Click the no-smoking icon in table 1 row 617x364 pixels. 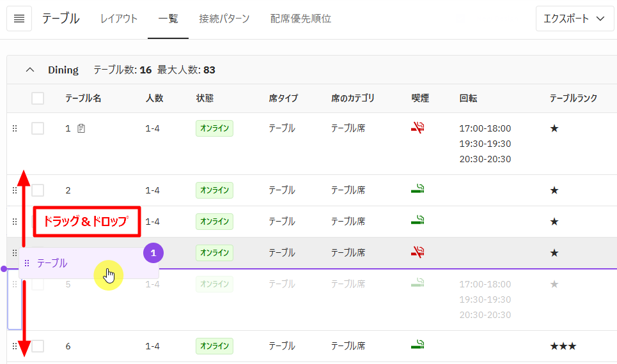(x=418, y=128)
